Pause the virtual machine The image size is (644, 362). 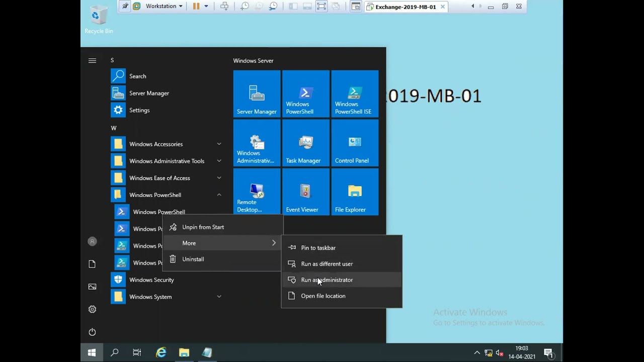pyautogui.click(x=196, y=7)
